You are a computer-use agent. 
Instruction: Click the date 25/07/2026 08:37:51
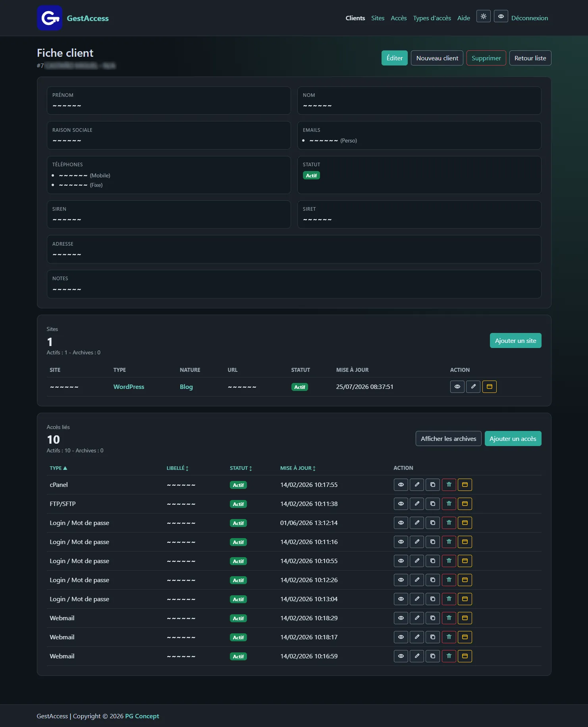coord(364,387)
